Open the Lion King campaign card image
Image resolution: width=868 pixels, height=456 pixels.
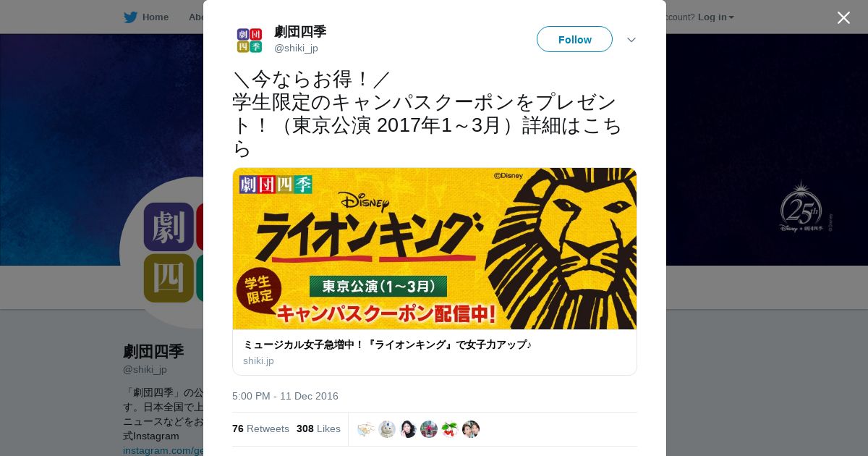pos(435,249)
